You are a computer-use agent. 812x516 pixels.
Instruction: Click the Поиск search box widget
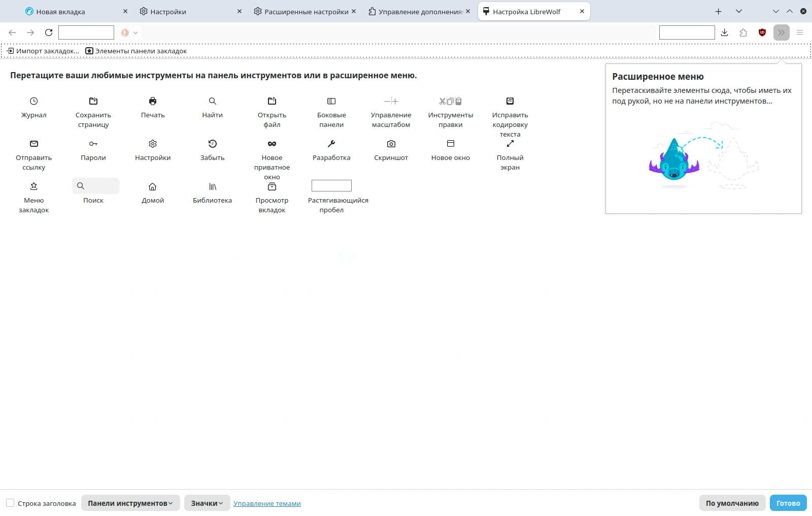pos(96,186)
